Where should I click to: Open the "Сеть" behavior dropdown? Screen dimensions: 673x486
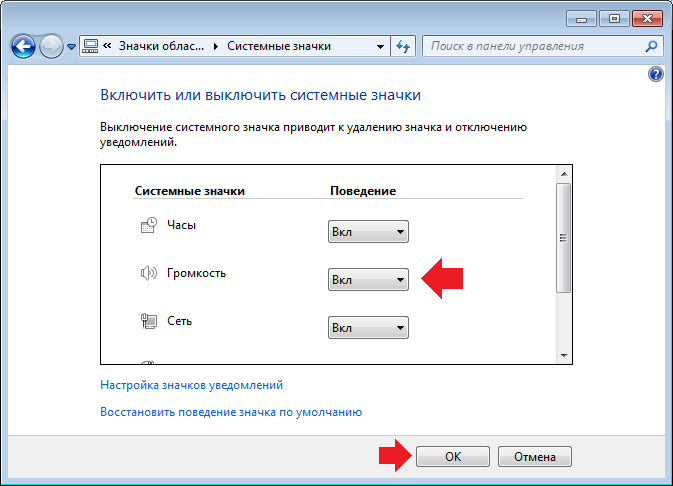pos(368,328)
